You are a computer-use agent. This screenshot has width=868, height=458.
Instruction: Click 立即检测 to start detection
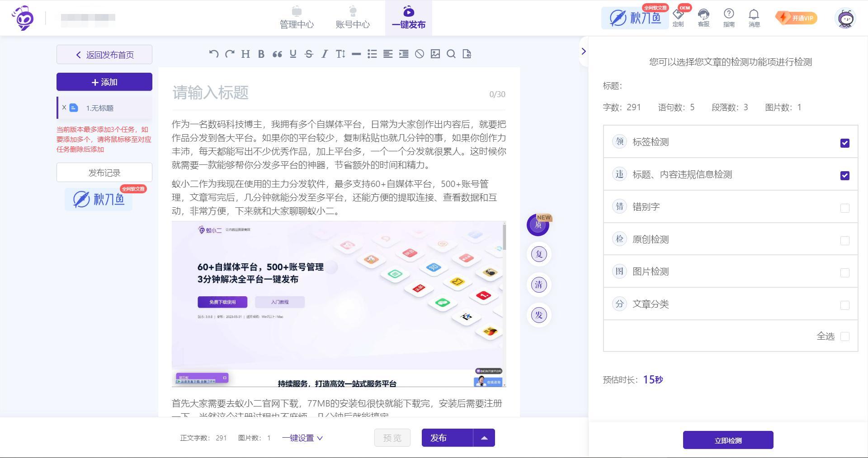[x=728, y=440]
